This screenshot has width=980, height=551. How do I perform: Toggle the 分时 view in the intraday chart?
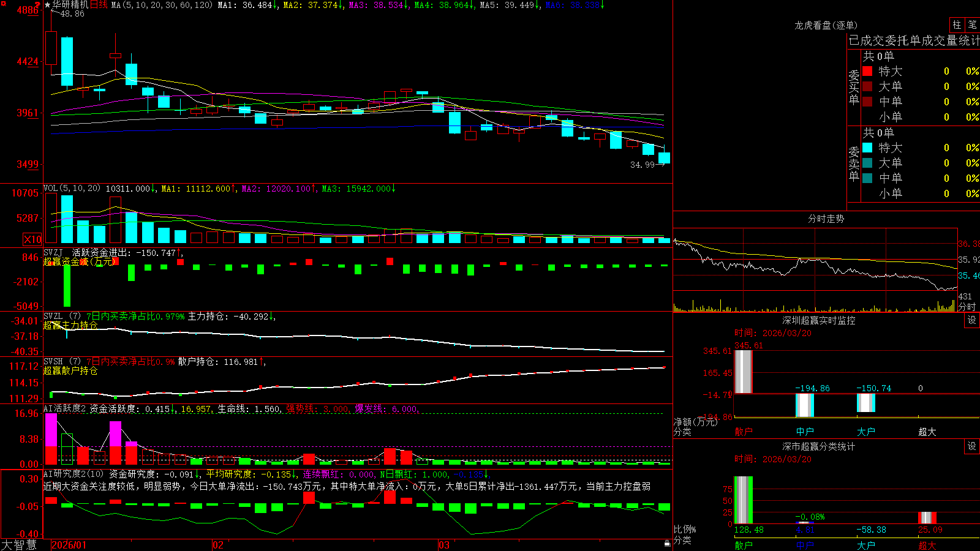(967, 307)
